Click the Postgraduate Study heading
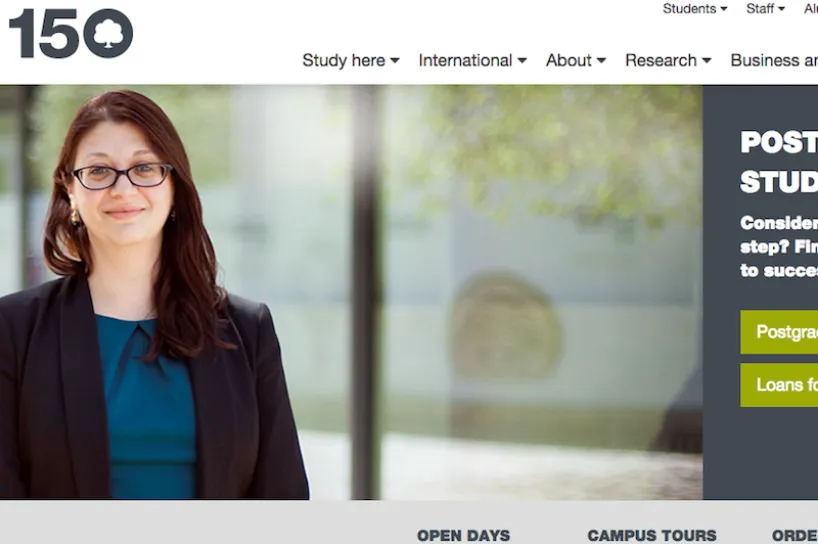This screenshot has height=544, width=818. [x=779, y=162]
